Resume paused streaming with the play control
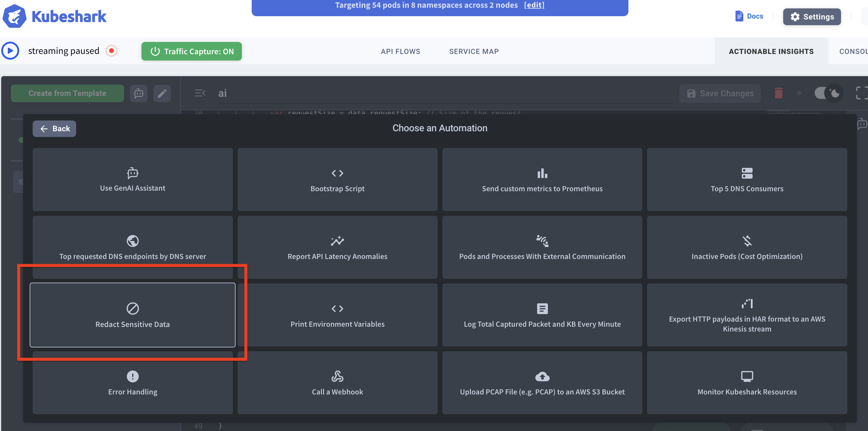This screenshot has width=868, height=431. coord(10,51)
